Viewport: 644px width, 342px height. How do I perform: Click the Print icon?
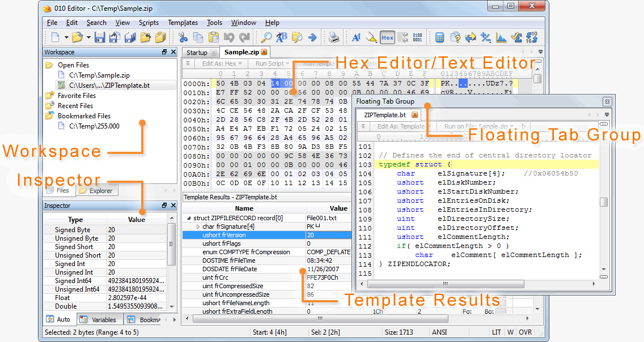click(x=334, y=38)
